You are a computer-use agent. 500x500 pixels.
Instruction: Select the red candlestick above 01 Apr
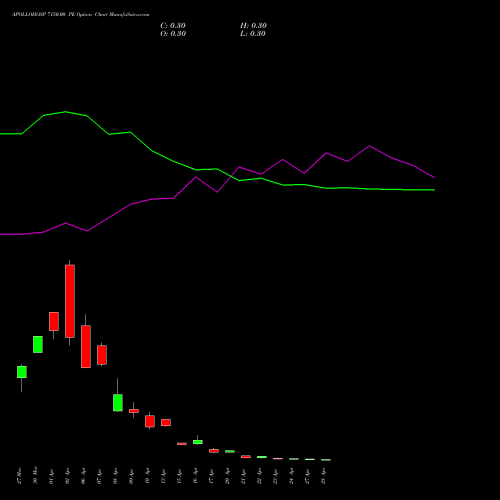54,321
